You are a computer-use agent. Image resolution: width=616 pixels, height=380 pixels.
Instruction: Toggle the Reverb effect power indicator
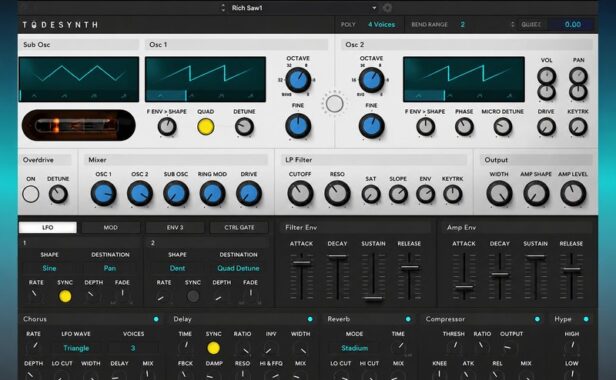pyautogui.click(x=408, y=319)
